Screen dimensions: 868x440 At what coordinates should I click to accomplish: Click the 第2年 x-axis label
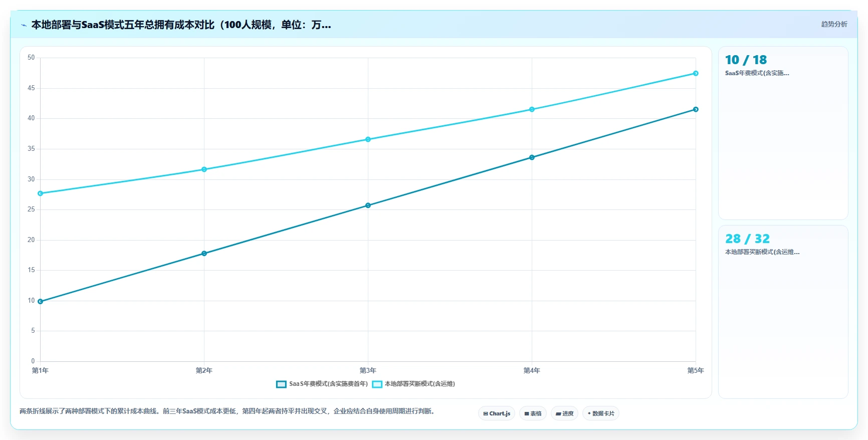(x=204, y=371)
